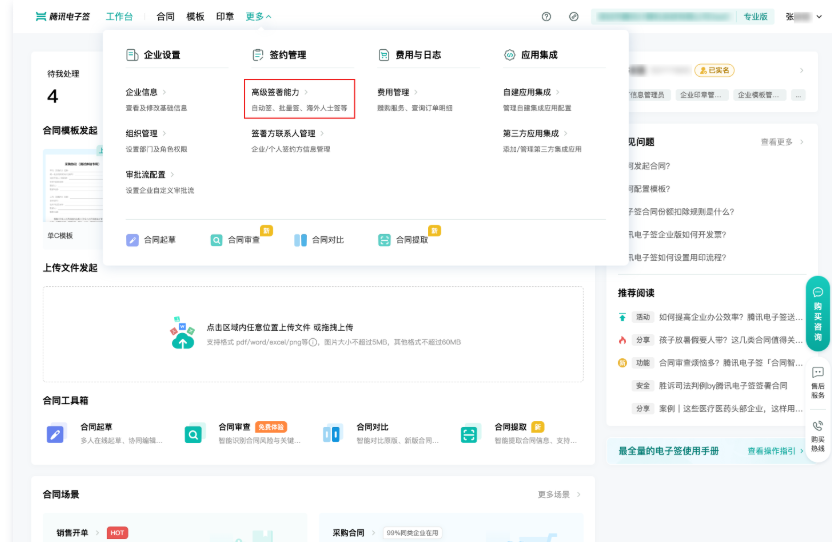This screenshot has height=542, width=832.
Task: Expand 更多场景 in the 合同场景 section
Action: pos(559,494)
